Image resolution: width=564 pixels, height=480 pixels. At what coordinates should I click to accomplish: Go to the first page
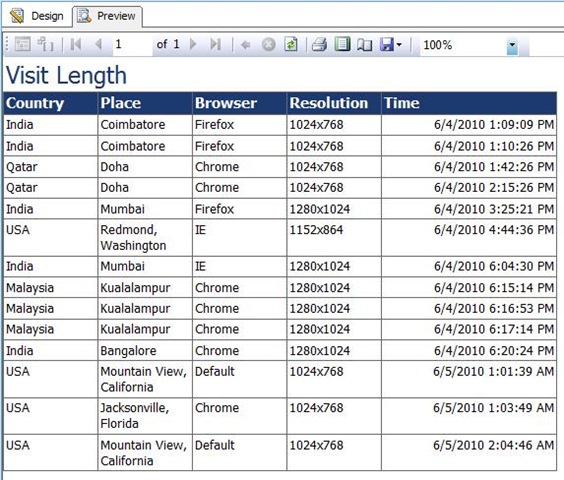[x=76, y=45]
